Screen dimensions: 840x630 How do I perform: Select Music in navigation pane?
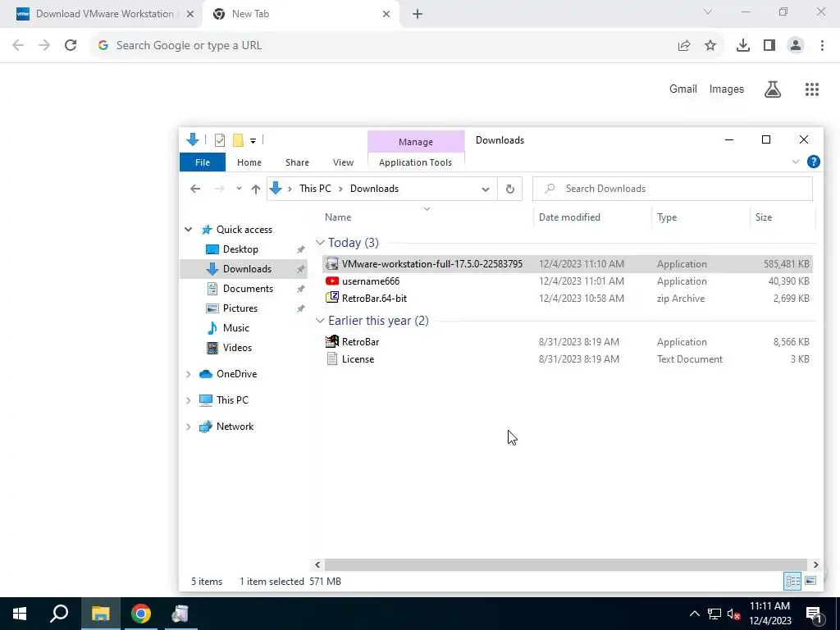(x=235, y=328)
